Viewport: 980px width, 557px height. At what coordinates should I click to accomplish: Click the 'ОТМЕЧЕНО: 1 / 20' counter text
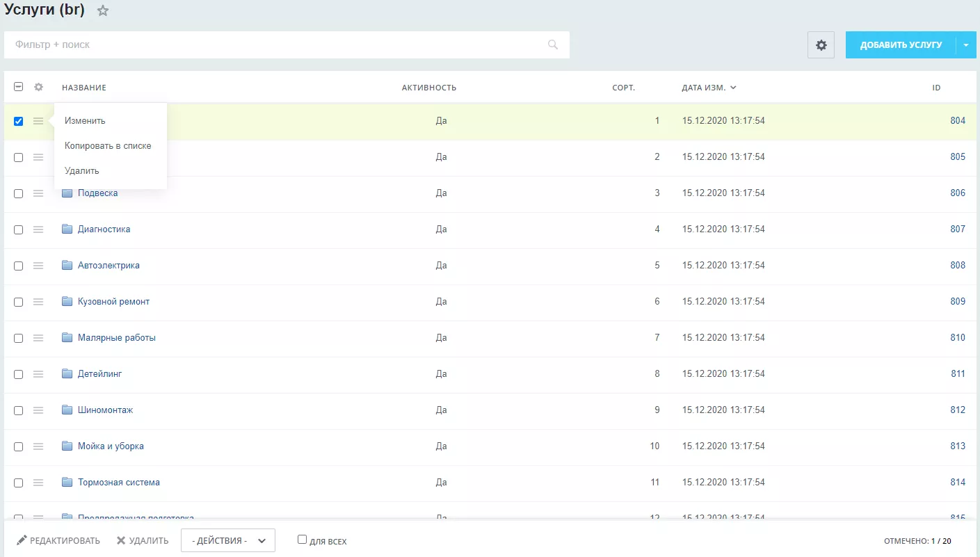pyautogui.click(x=917, y=541)
